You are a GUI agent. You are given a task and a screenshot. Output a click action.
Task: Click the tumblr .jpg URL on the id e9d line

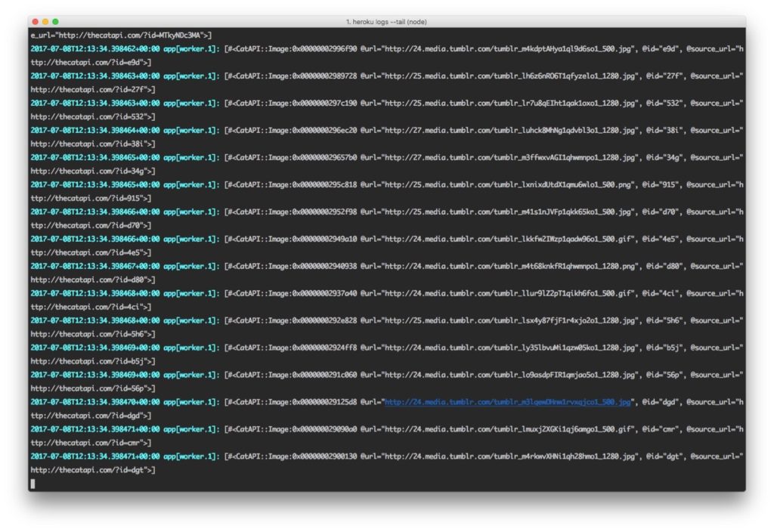[507, 49]
